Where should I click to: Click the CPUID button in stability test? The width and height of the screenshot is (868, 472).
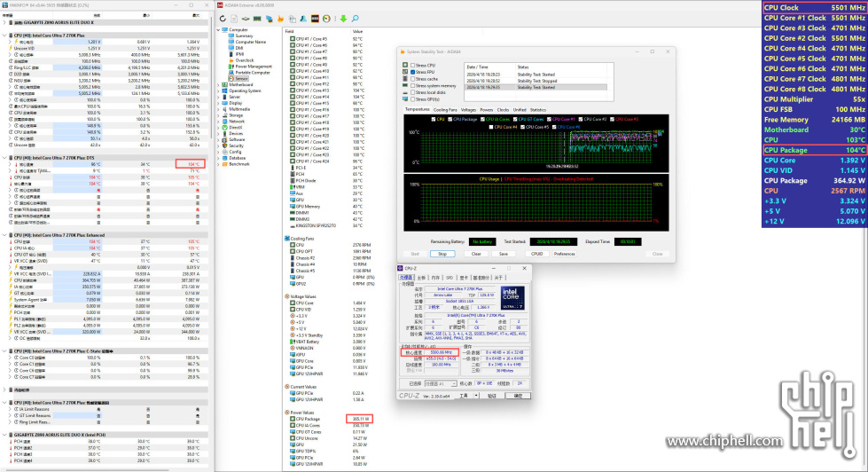pos(537,254)
